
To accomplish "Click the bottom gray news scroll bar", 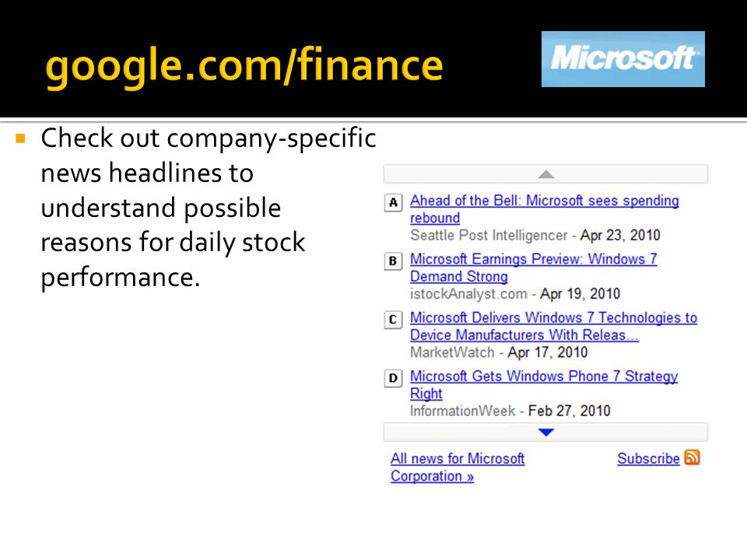I will 545,432.
